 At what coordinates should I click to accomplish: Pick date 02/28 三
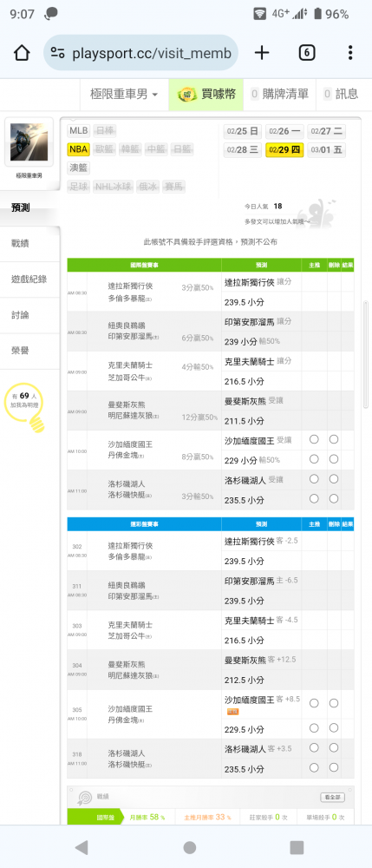click(x=242, y=150)
